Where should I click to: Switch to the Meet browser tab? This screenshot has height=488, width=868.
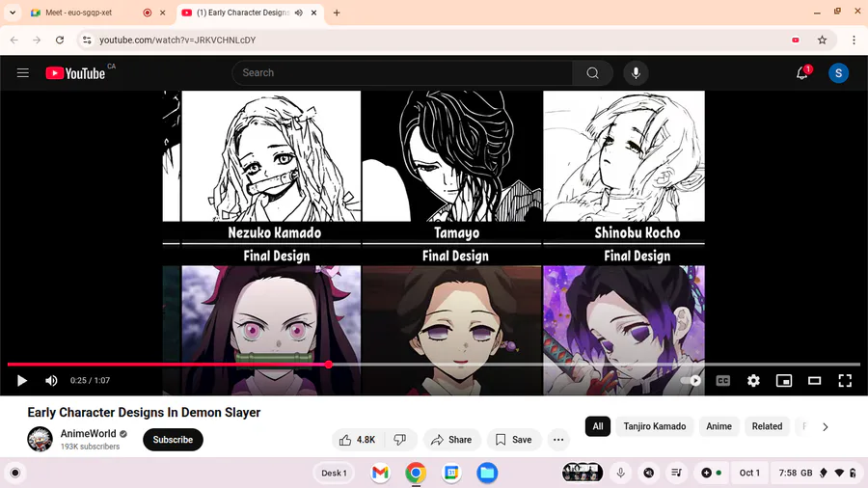(89, 13)
